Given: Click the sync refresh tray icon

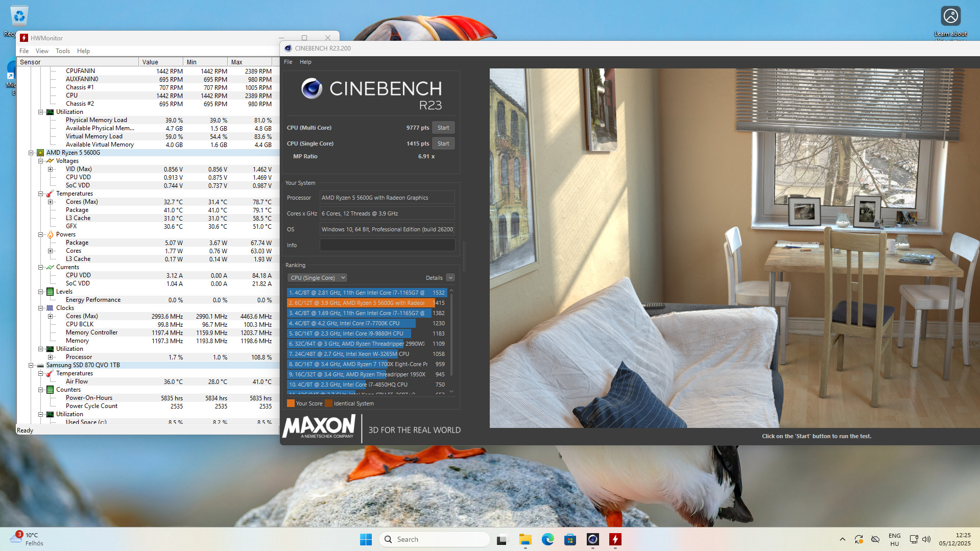Looking at the screenshot, I should (859, 539).
